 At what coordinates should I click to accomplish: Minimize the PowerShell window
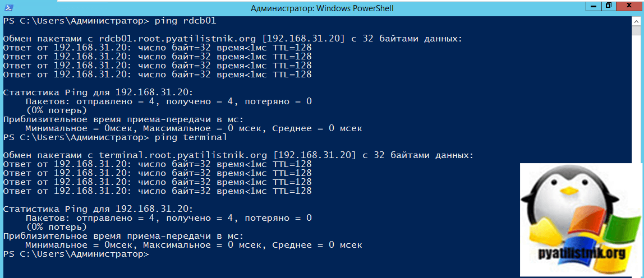[x=594, y=6]
